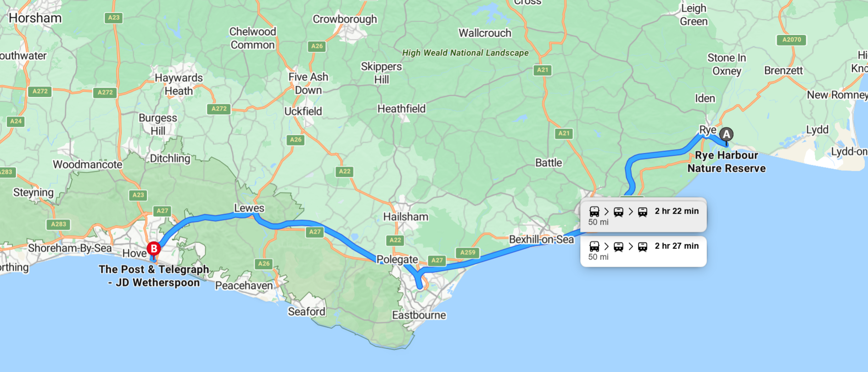Select the 2 hr 22 min route card

coord(643,216)
